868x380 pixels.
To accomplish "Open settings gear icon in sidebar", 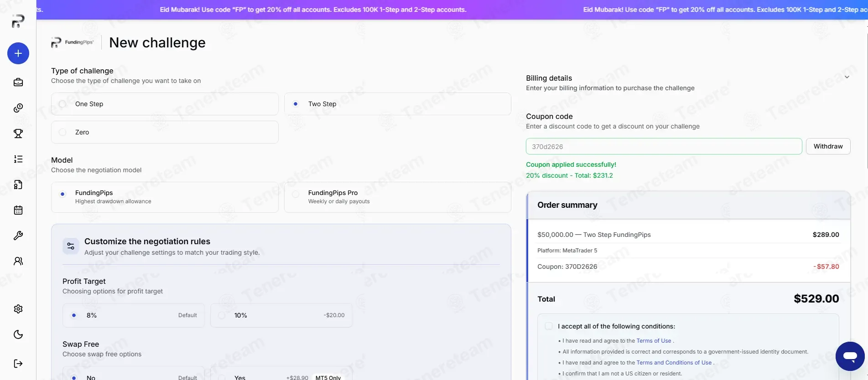I will (18, 309).
